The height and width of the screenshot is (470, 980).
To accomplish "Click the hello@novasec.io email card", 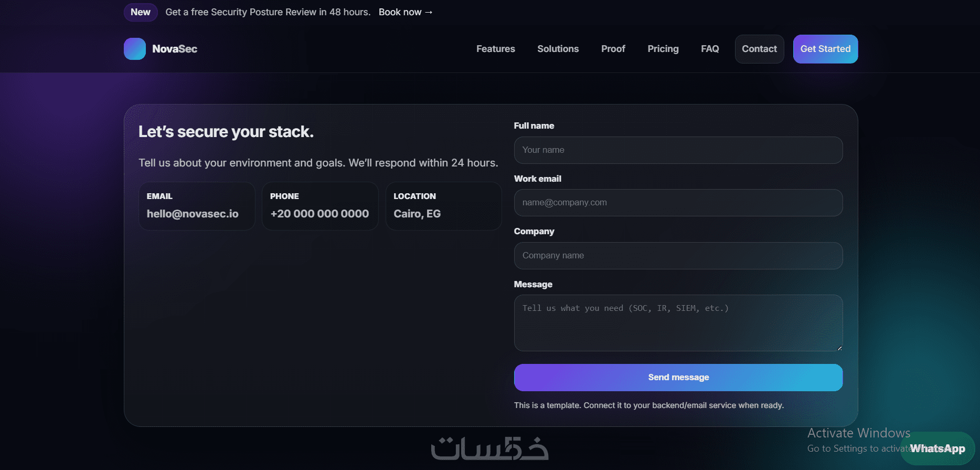I will [x=197, y=206].
